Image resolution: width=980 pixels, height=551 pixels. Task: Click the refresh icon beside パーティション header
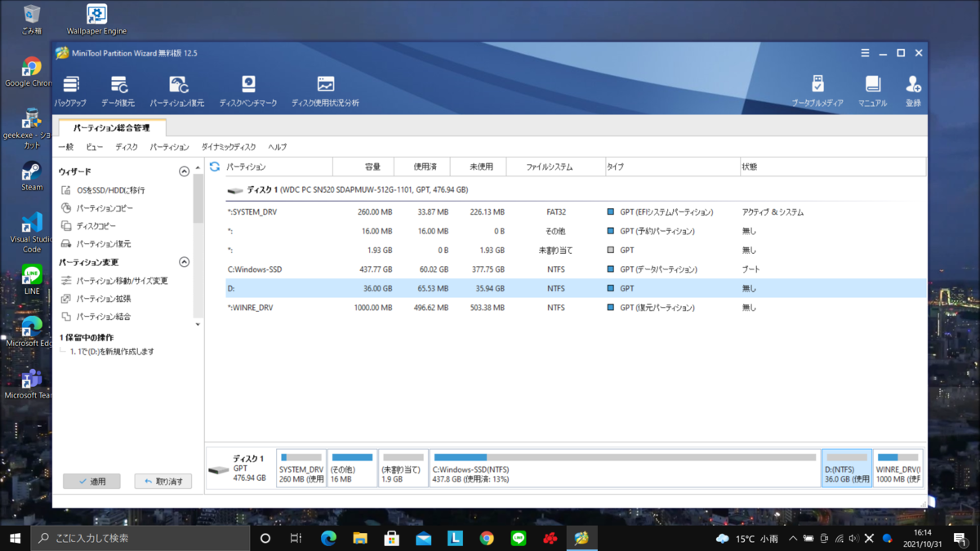coord(215,167)
